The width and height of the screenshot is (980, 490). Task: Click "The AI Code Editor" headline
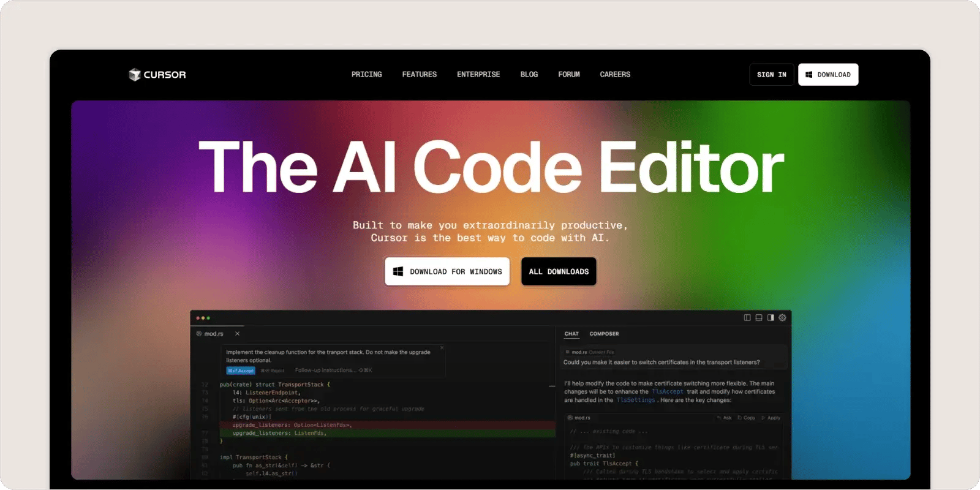(491, 167)
